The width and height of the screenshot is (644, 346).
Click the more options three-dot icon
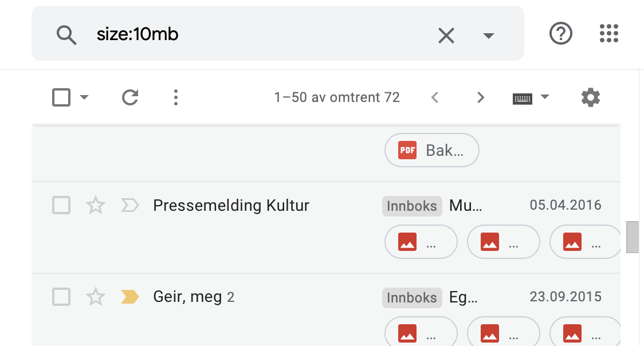(175, 97)
